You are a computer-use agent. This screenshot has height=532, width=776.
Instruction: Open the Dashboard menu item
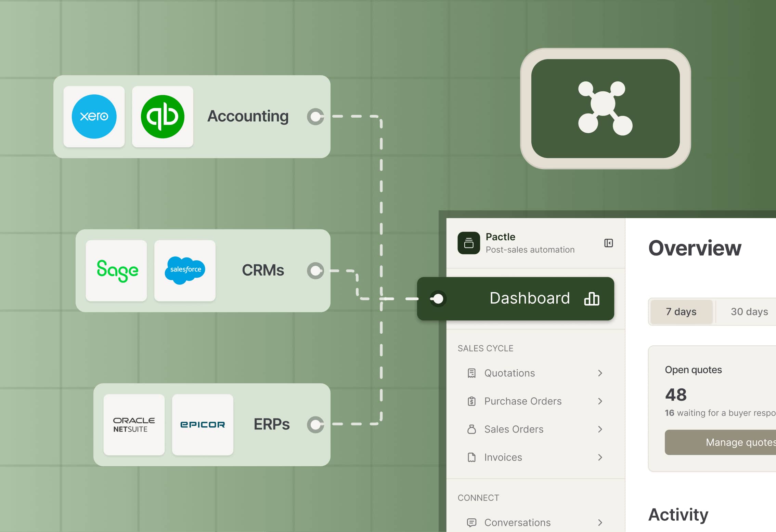pyautogui.click(x=530, y=298)
